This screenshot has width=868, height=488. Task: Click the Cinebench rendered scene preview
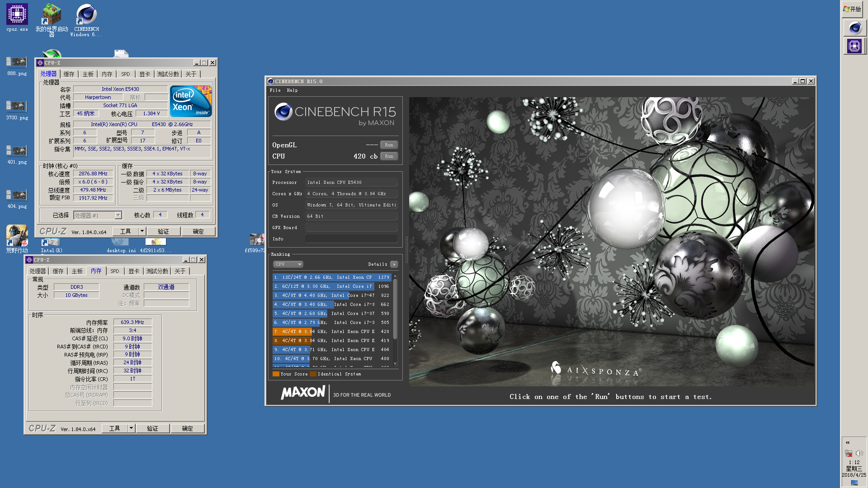(x=612, y=242)
